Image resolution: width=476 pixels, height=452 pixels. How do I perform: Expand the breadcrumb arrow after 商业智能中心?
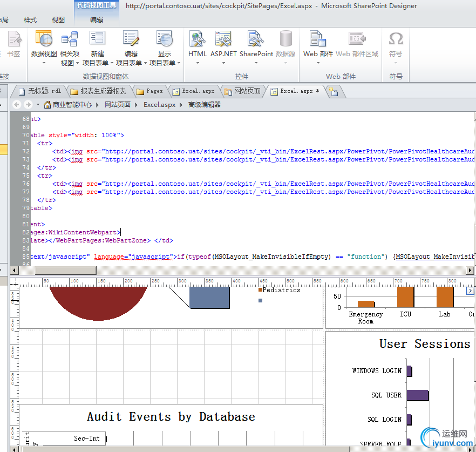(98, 105)
